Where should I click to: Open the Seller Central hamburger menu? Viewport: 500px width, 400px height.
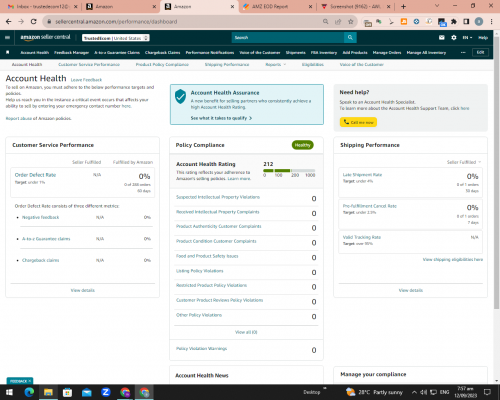coord(7,38)
